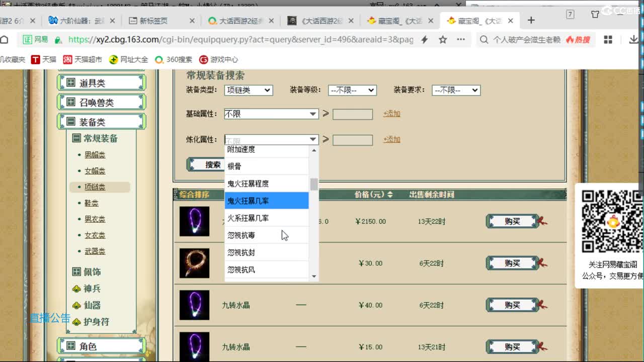The image size is (644, 362).
Task: Select 项链类 in the sidebar
Action: pyautogui.click(x=95, y=187)
